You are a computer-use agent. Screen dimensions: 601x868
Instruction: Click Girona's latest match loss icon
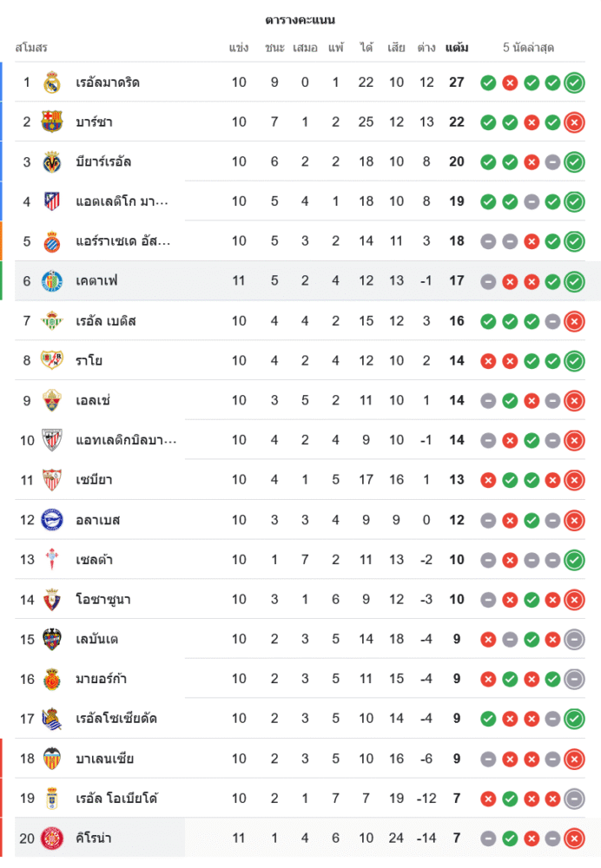573,838
